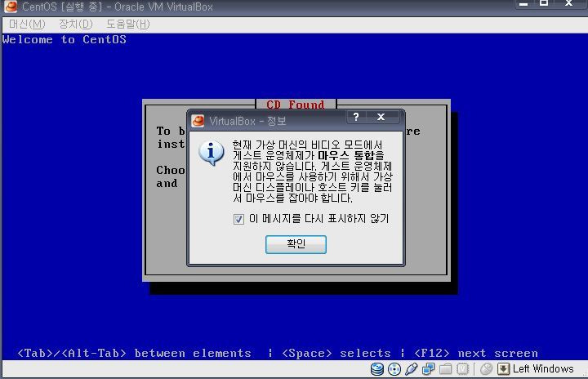This screenshot has height=379, width=588.
Task: Confirm the dialog with the 확인 button
Action: 296,244
